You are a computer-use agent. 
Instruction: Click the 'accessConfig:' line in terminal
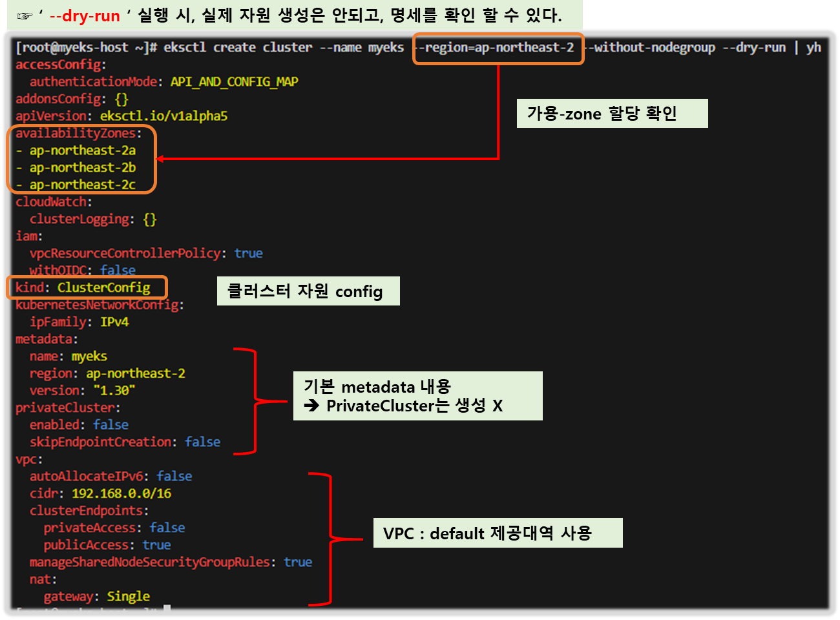61,65
